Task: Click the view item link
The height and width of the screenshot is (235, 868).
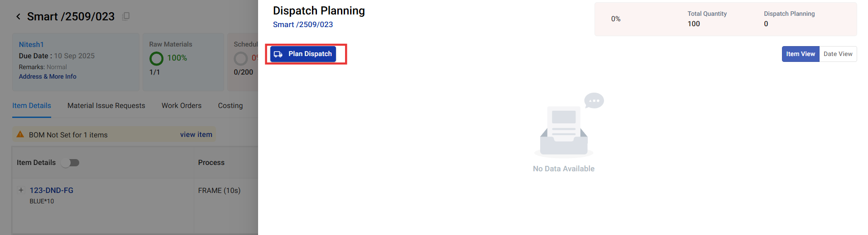Action: pos(196,135)
